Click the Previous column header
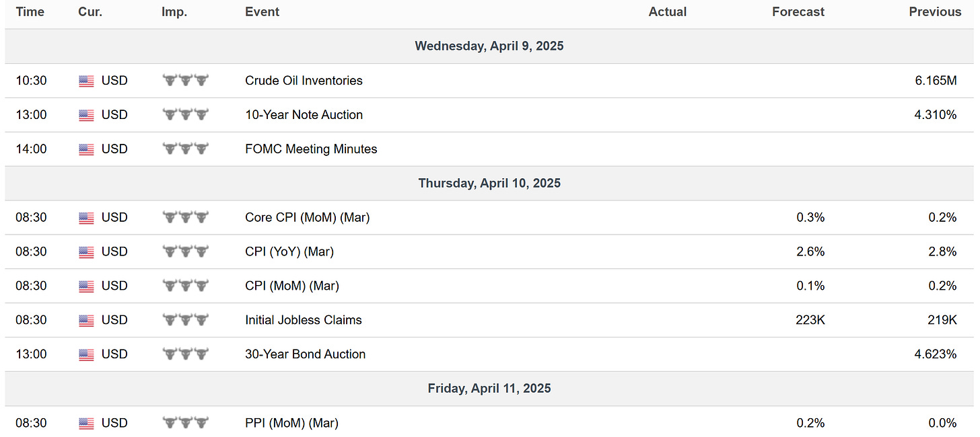This screenshot has width=980, height=437. click(x=935, y=12)
